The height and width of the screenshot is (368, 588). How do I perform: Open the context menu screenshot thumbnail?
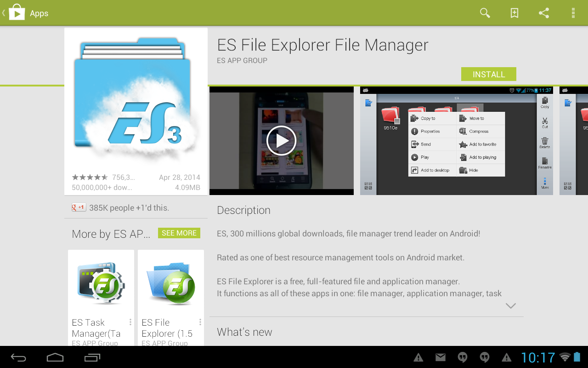click(x=457, y=141)
